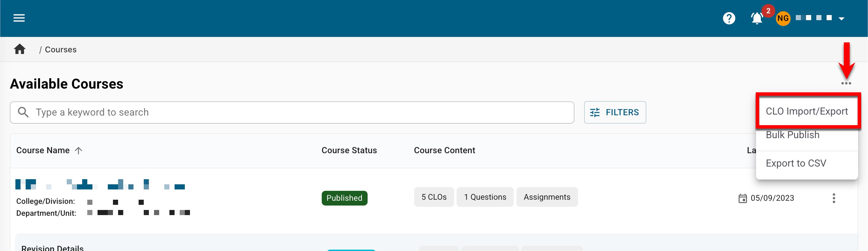The image size is (868, 251).
Task: Focus the keyword search field
Action: pos(301,112)
